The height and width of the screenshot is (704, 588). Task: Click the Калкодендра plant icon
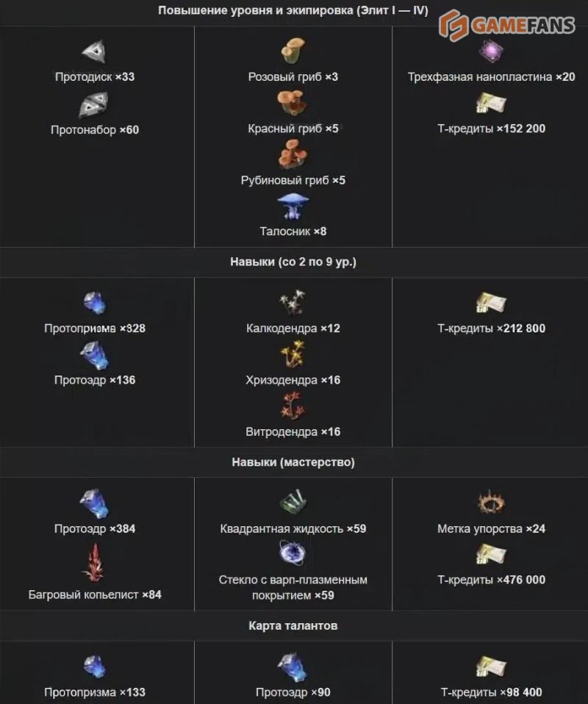(293, 302)
